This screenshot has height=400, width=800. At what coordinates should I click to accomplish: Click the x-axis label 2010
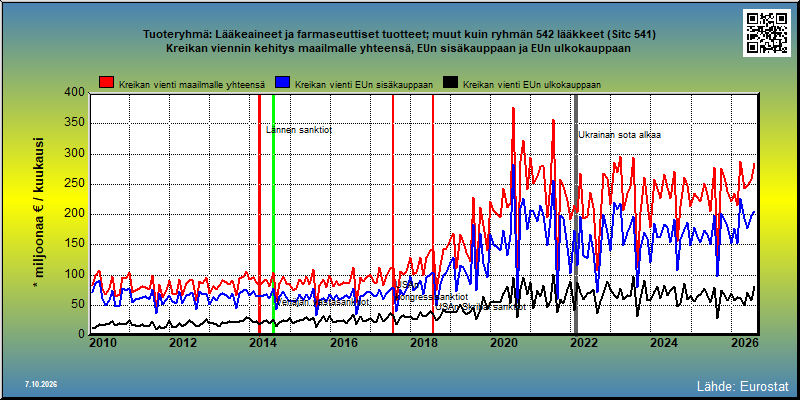[x=103, y=342]
